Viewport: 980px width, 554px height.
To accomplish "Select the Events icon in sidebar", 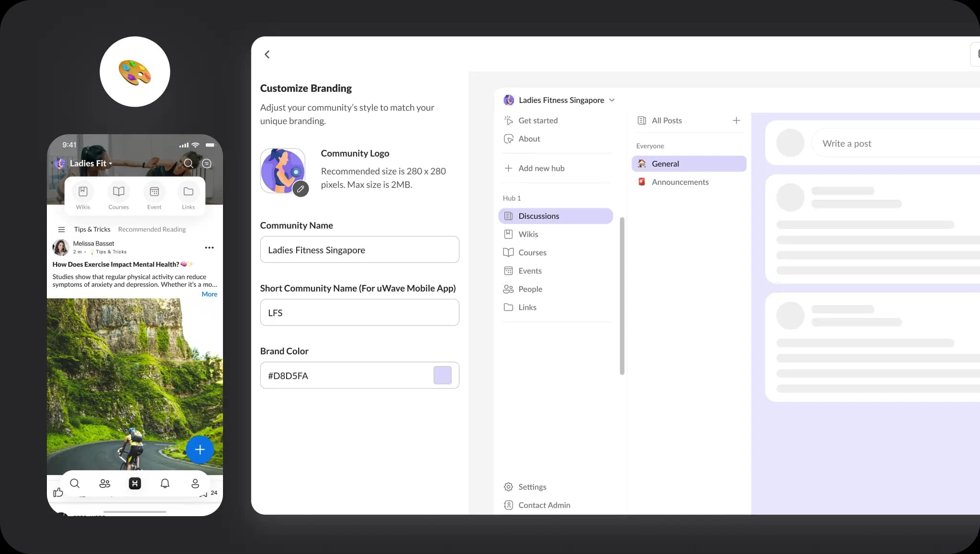I will (508, 270).
